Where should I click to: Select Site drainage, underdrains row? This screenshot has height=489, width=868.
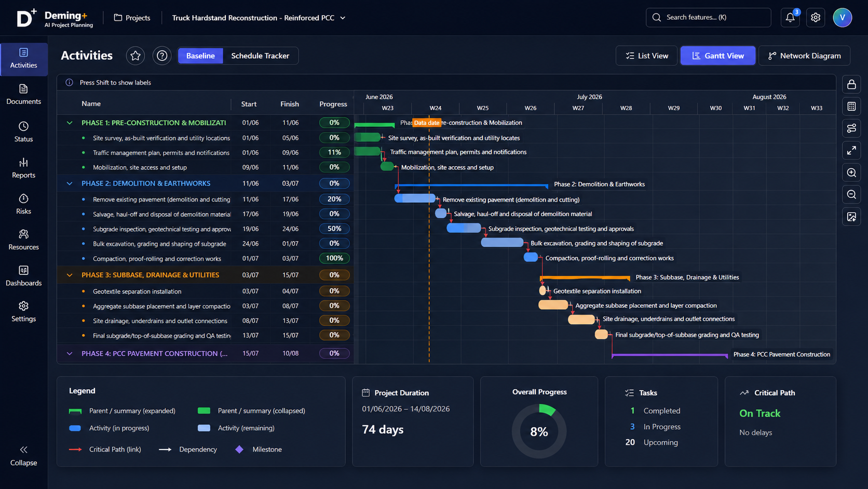coord(205,321)
